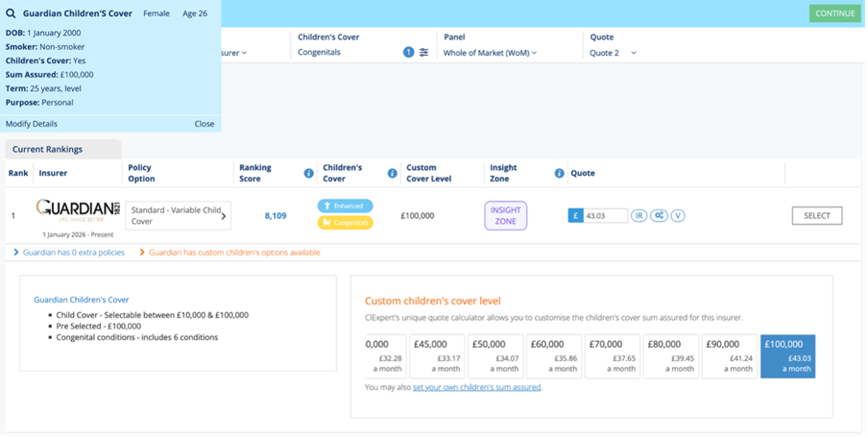
Task: Click the IR icon in the Guardian quote
Action: pyautogui.click(x=639, y=216)
